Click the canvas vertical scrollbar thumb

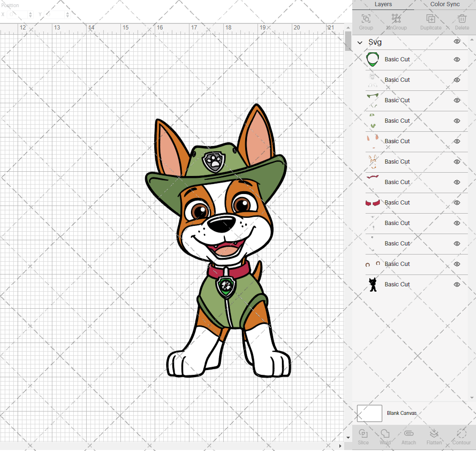tap(348, 41)
